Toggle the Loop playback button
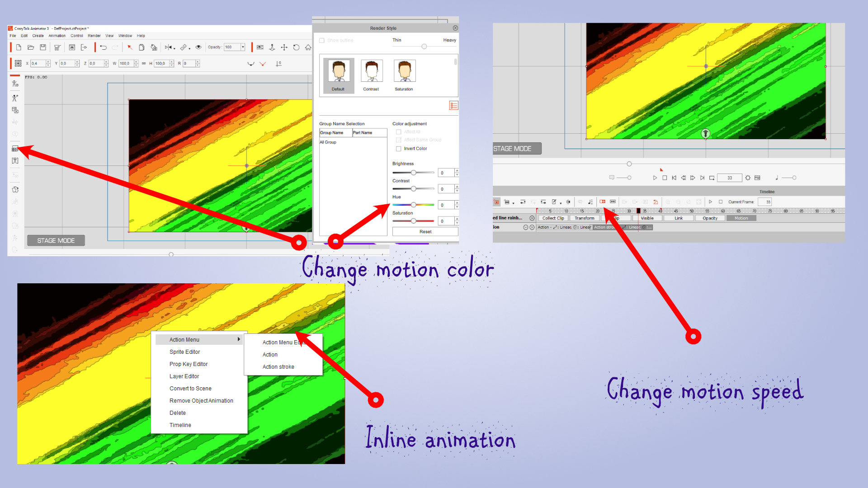 tap(712, 178)
